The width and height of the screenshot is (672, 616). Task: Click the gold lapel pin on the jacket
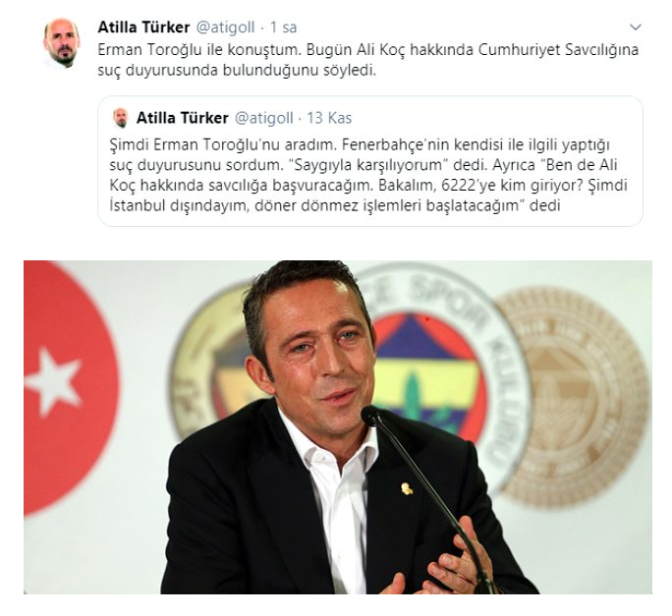407,488
